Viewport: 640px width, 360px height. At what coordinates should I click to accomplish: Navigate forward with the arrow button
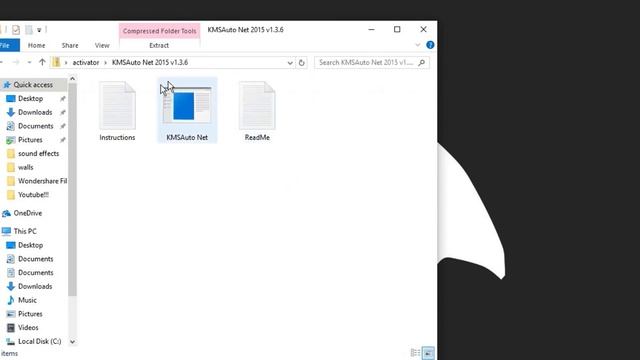click(16, 62)
